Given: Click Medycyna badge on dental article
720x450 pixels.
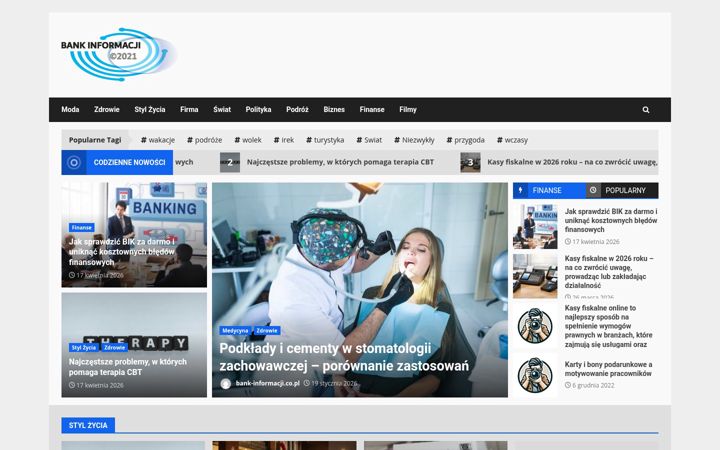Looking at the screenshot, I should [235, 331].
